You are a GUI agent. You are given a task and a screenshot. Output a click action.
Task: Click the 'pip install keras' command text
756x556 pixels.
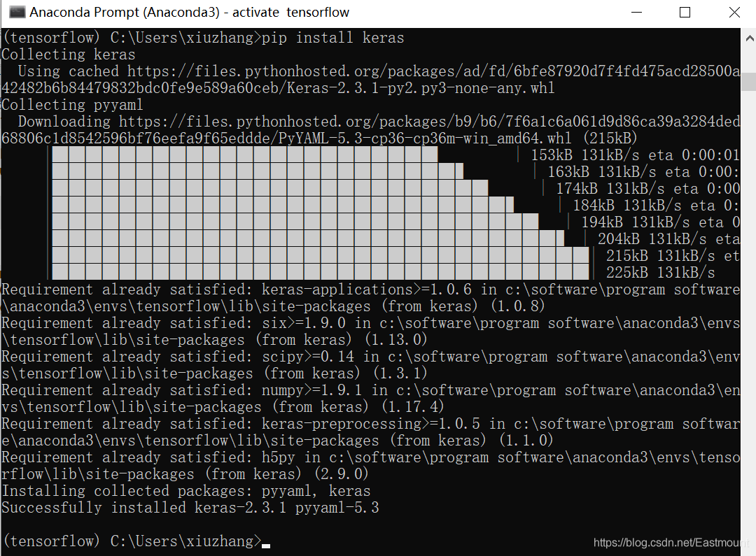tap(332, 38)
